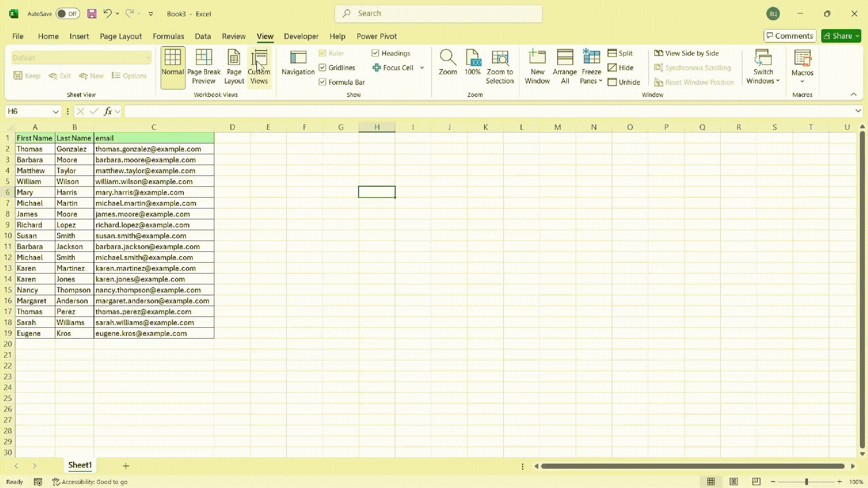This screenshot has width=868, height=488.
Task: Uncheck the Gridlines checkbox
Action: pyautogui.click(x=322, y=68)
